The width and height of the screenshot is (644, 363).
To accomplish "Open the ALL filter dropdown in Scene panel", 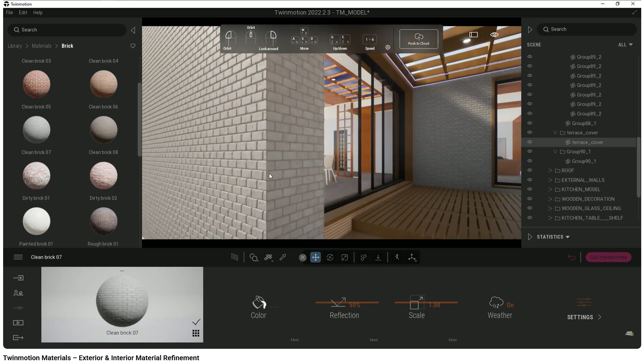I will pyautogui.click(x=625, y=44).
